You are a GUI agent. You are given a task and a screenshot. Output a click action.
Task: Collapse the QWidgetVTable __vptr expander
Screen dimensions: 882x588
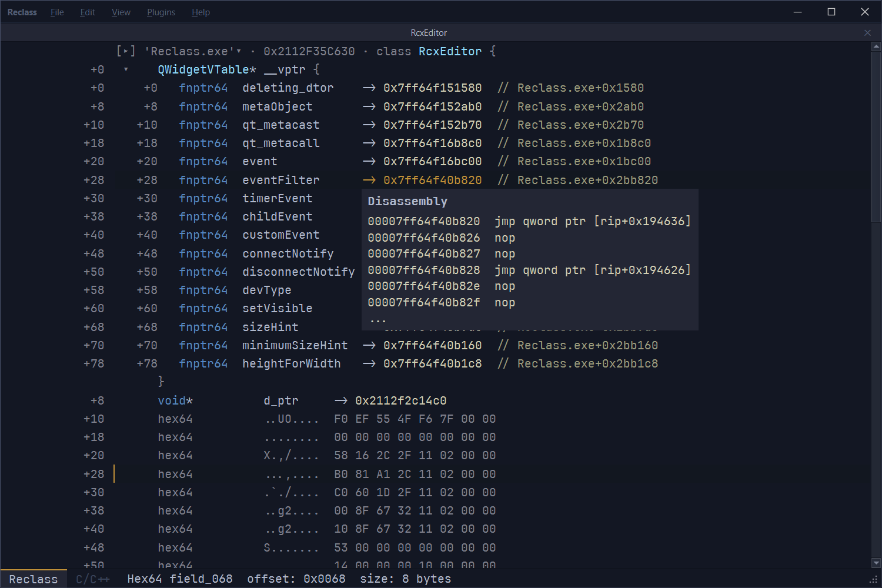(126, 70)
